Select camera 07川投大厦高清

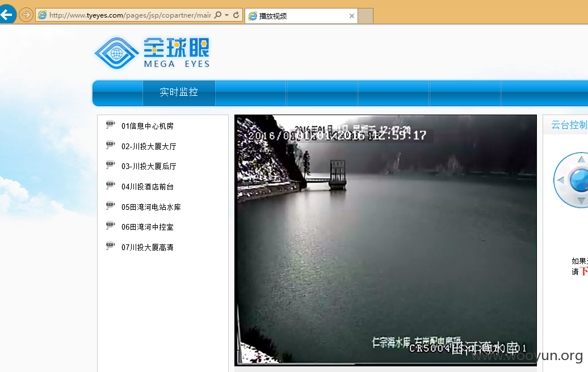[x=148, y=248]
